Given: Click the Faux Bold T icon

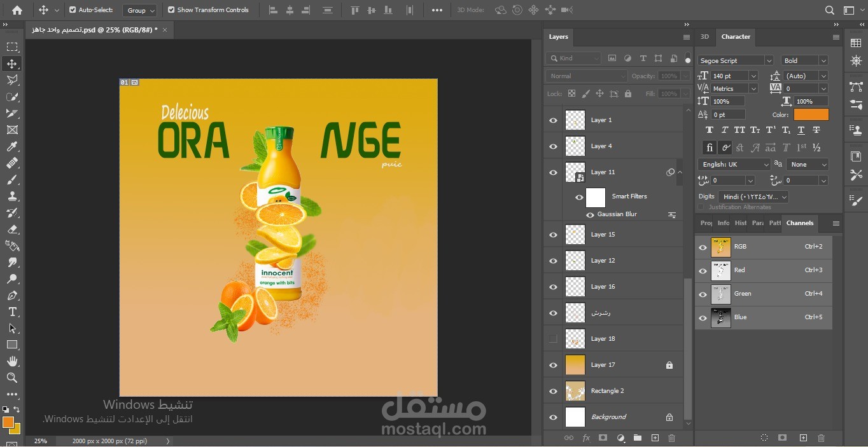Looking at the screenshot, I should click(709, 130).
